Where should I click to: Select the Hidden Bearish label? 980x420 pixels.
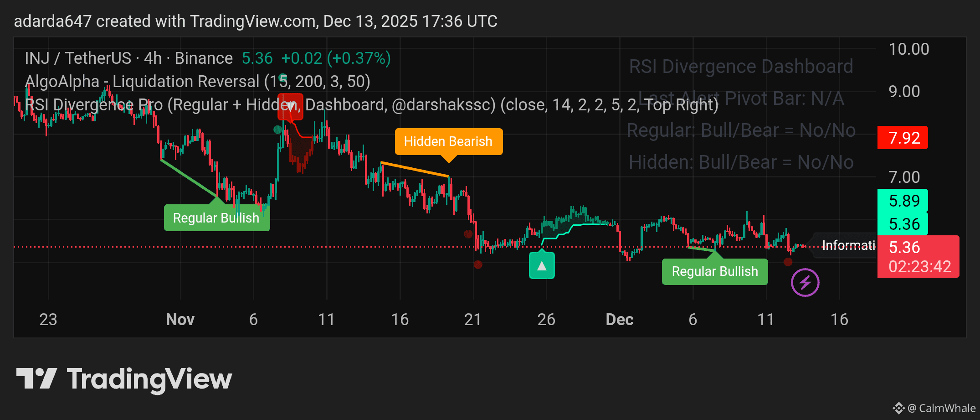[448, 141]
